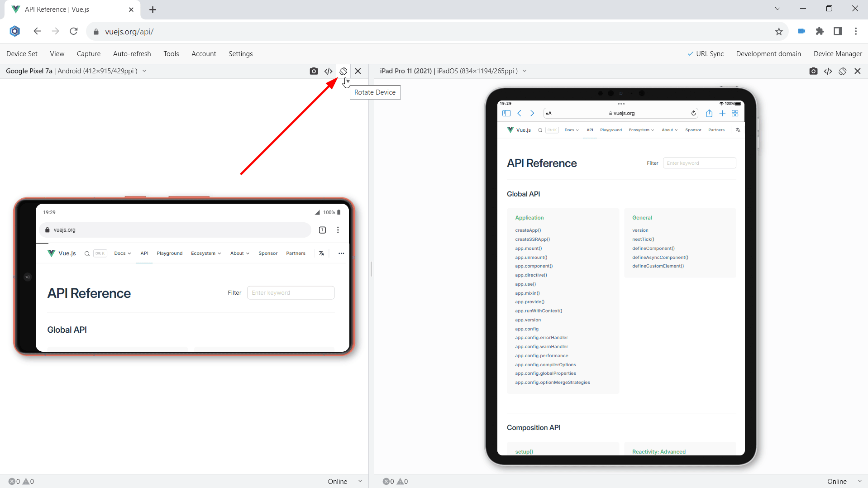Click the panel divider handle between devices

coord(371,269)
